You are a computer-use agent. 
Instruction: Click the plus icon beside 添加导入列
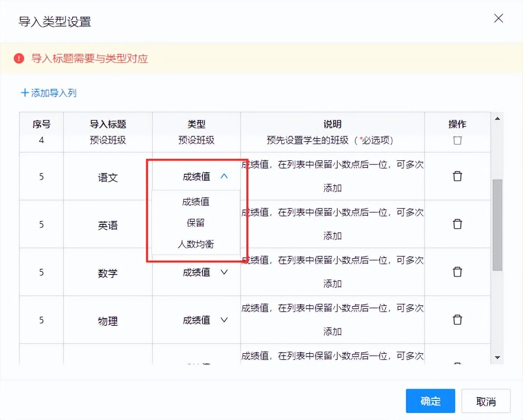[x=25, y=93]
